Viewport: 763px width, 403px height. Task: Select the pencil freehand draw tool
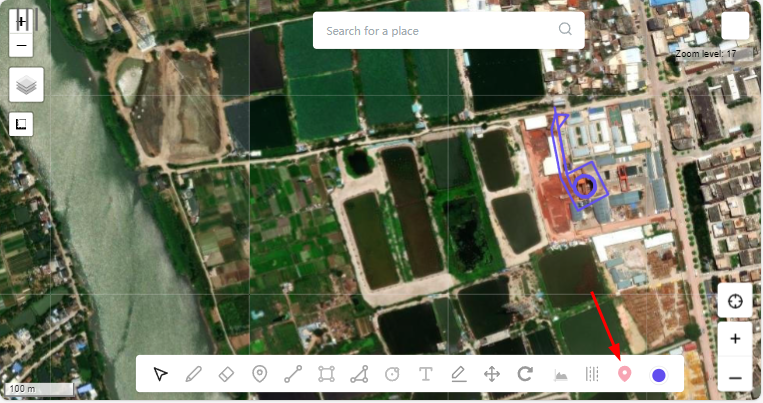193,374
